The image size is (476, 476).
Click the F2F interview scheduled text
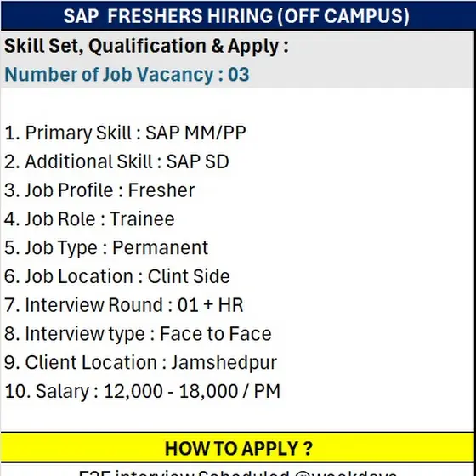coord(238,473)
